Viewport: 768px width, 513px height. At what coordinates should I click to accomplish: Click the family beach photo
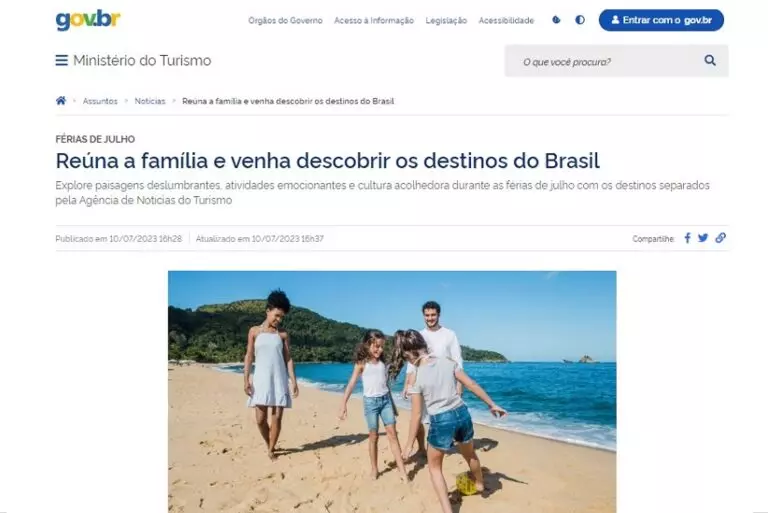[392, 391]
